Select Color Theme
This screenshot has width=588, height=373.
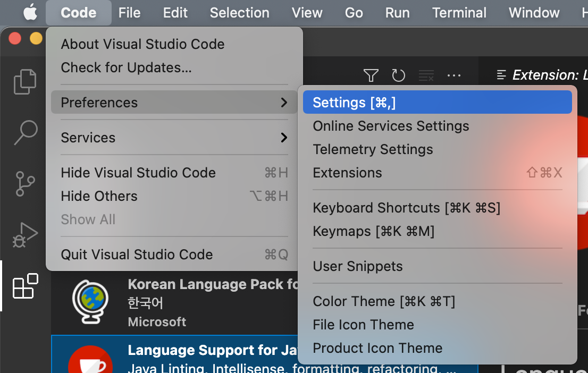click(x=437, y=301)
